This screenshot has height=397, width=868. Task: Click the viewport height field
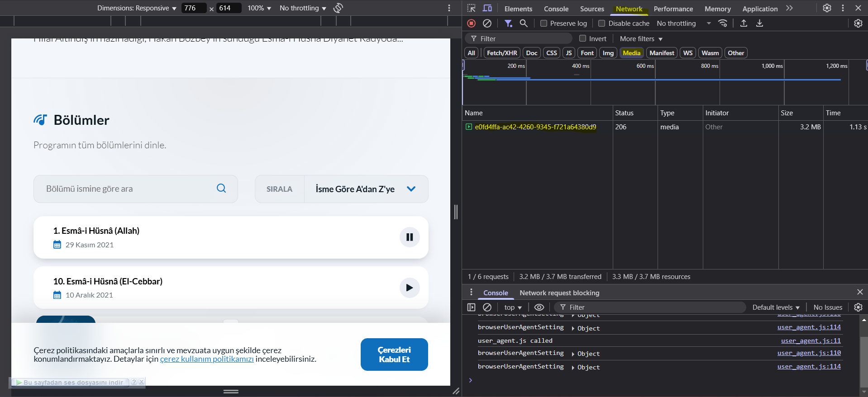point(229,8)
